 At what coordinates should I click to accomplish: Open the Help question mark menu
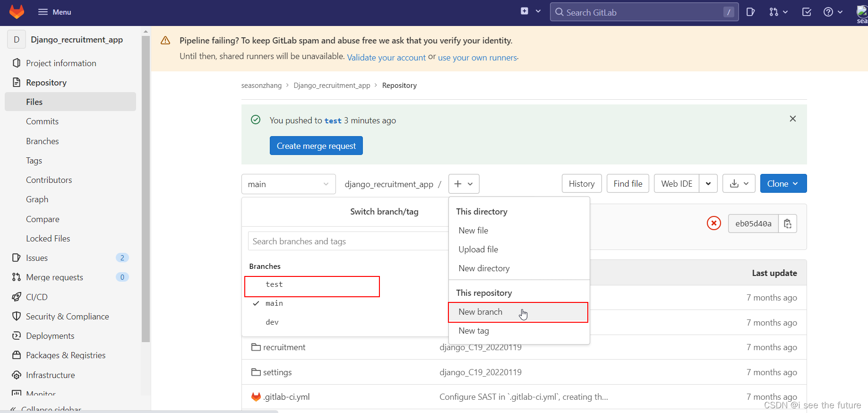[833, 12]
